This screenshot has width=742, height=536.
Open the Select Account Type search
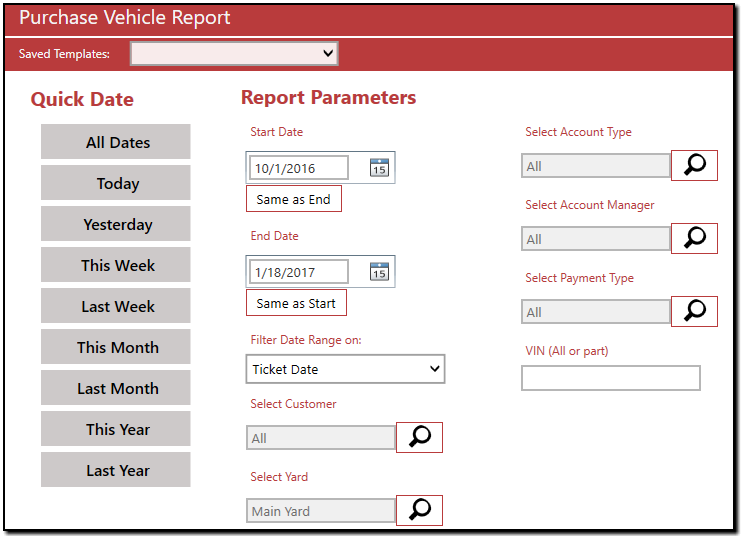click(694, 166)
